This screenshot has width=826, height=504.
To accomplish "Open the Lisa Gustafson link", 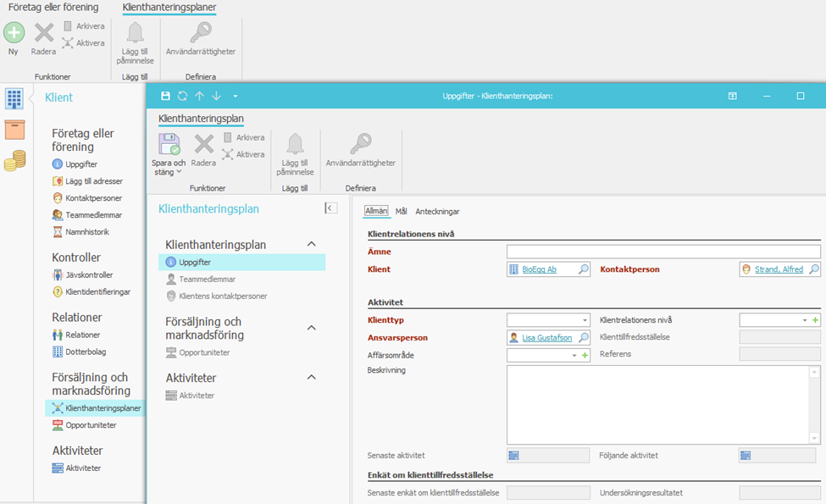I will coord(546,338).
